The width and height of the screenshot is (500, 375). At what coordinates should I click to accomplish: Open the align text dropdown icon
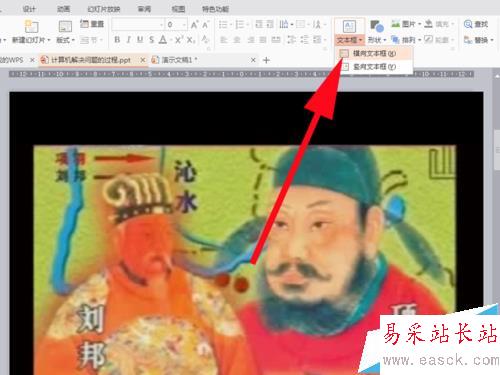302,24
